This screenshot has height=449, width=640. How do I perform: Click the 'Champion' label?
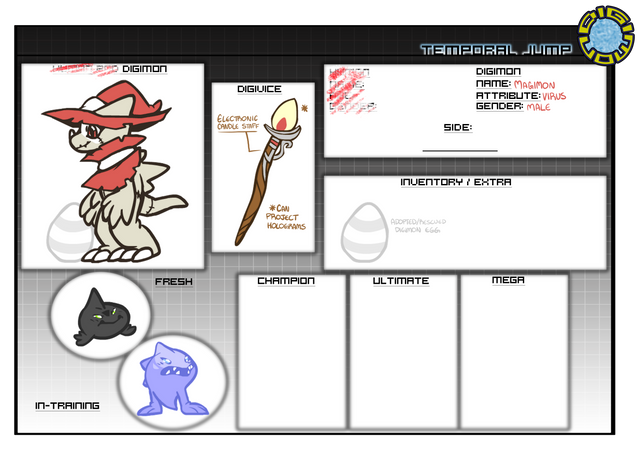coord(286,281)
